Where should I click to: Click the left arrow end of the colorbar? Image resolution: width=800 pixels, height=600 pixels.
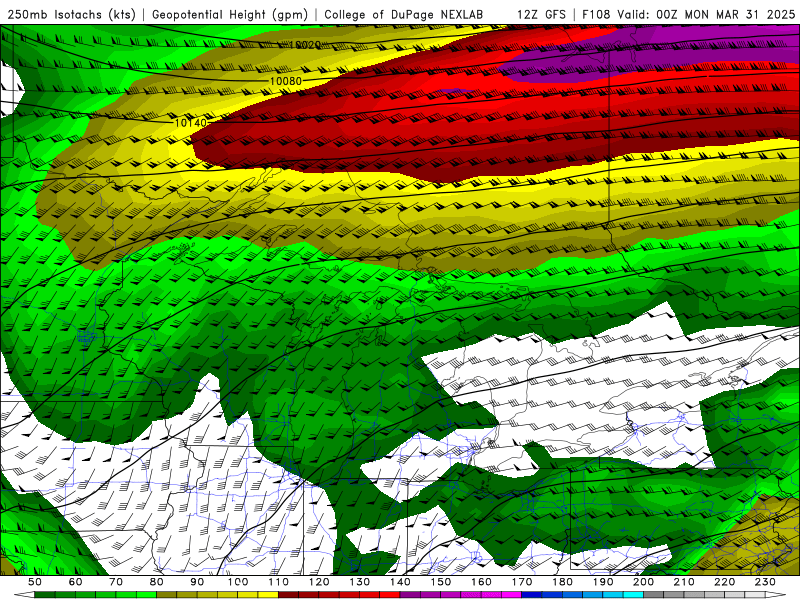24,595
